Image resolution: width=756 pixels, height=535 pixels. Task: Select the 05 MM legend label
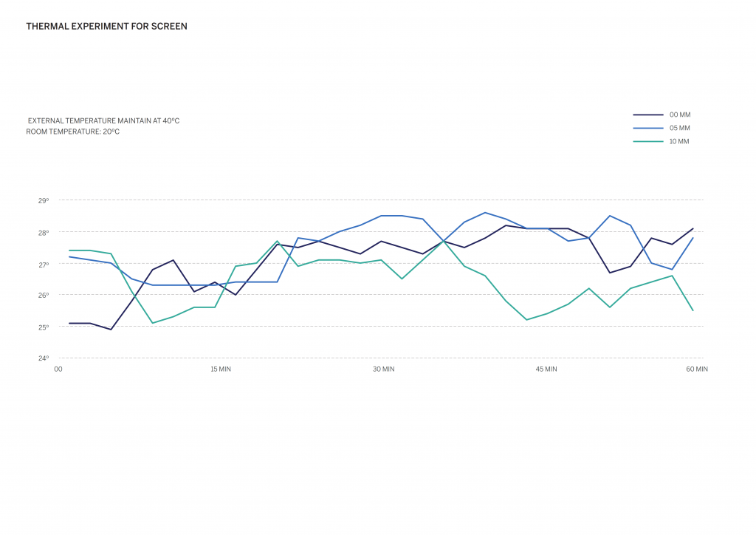(680, 128)
